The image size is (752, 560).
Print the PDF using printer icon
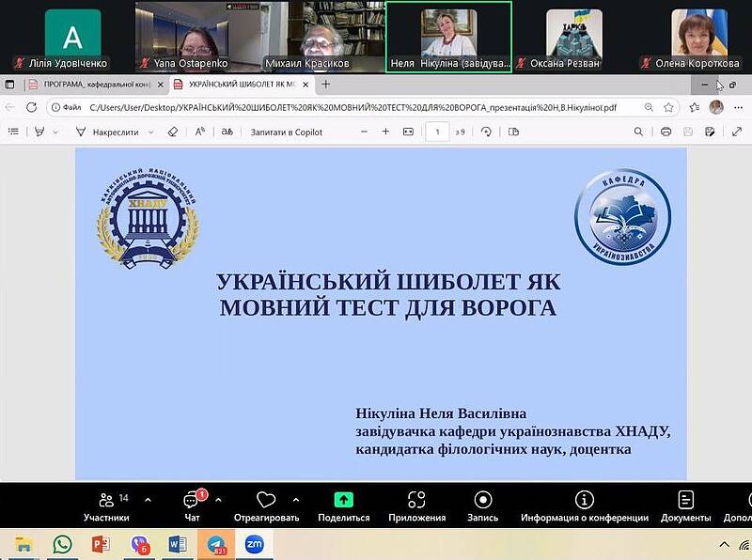(666, 132)
